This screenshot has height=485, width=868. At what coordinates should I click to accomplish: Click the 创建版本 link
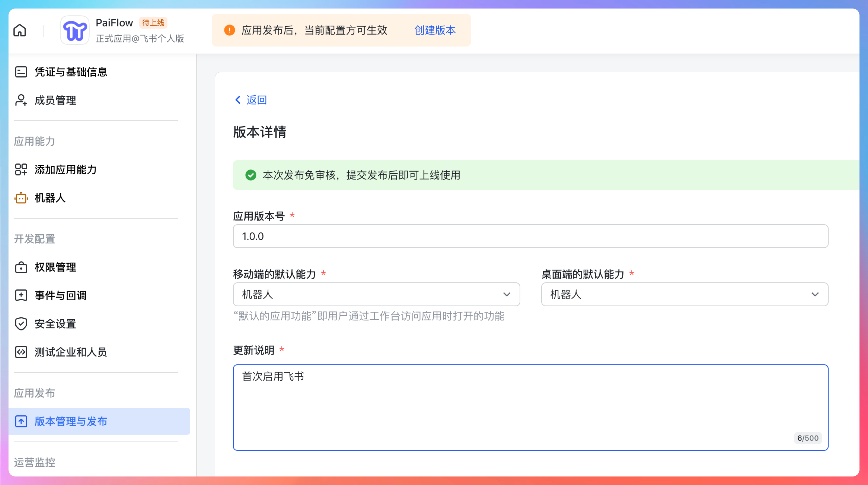pos(435,30)
